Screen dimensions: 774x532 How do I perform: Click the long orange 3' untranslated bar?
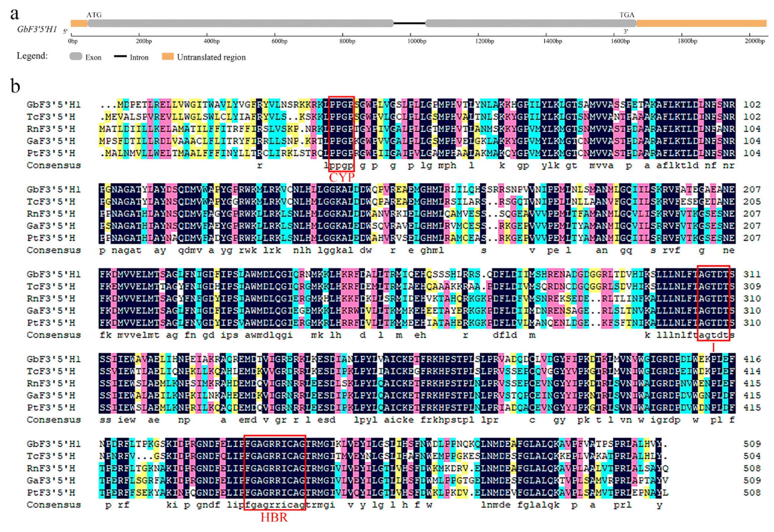(702, 23)
